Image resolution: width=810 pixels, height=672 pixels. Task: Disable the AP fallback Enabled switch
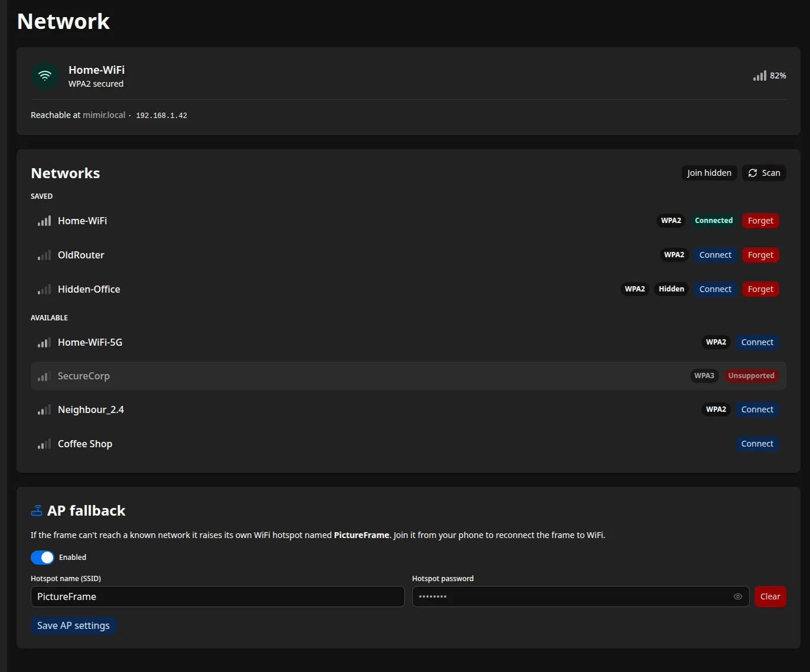[x=43, y=558]
